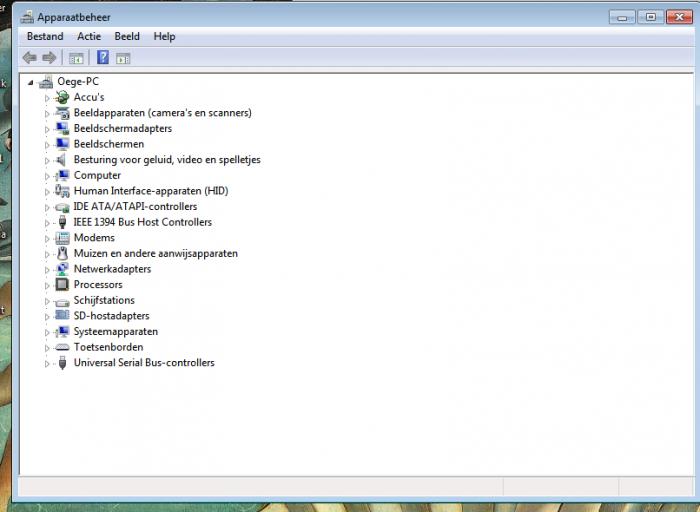Expand the Accu's category

[x=47, y=98]
